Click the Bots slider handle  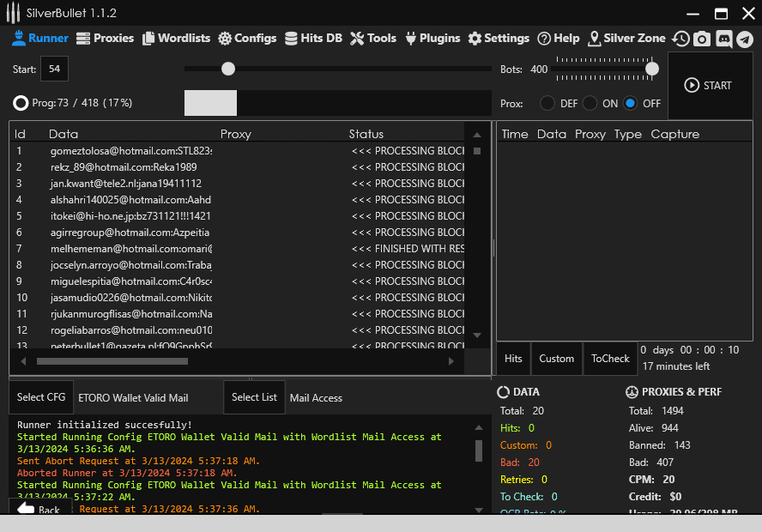[x=652, y=69]
